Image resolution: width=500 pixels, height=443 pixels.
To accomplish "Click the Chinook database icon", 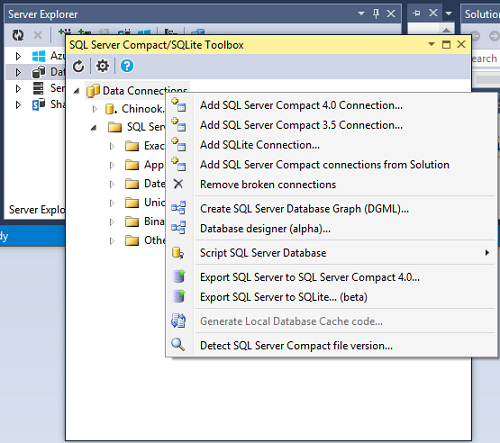I will [x=110, y=109].
